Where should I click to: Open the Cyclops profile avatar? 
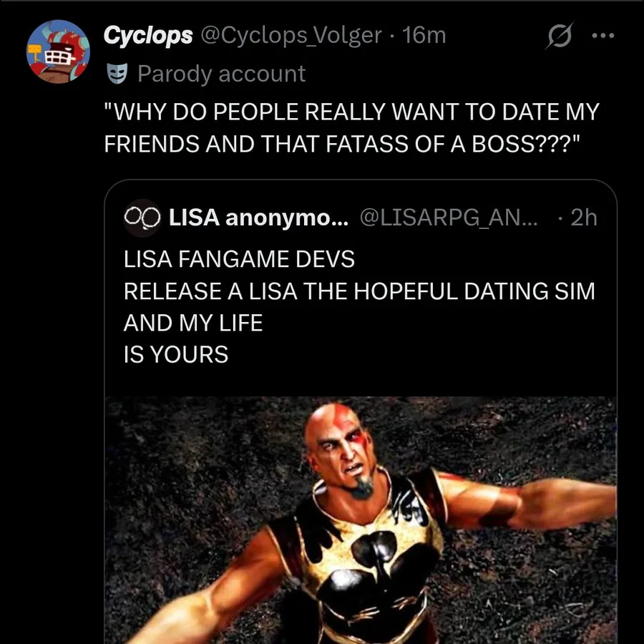point(59,51)
